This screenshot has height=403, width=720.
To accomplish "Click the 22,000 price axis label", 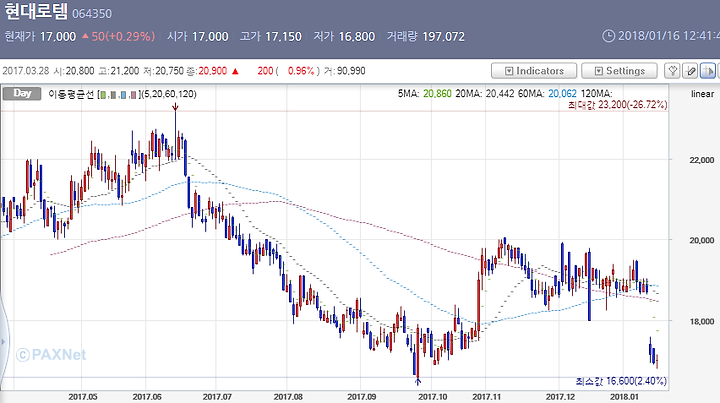I will coord(702,160).
